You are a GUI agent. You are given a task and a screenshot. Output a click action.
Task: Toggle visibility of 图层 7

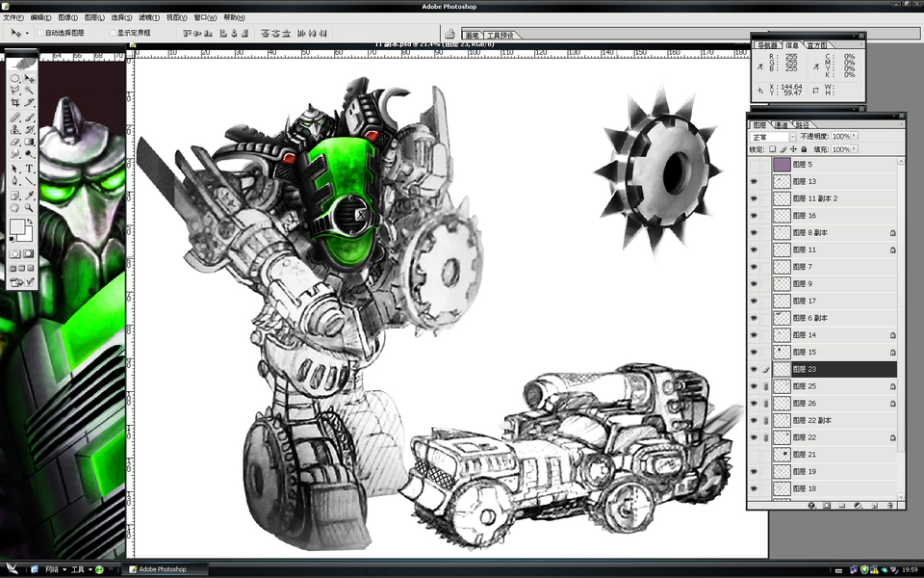point(754,267)
